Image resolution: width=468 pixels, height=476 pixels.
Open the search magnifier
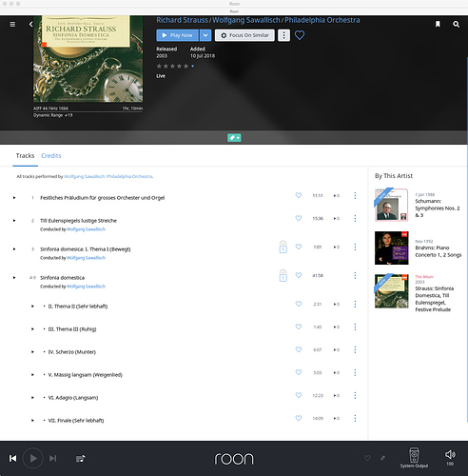pos(456,24)
